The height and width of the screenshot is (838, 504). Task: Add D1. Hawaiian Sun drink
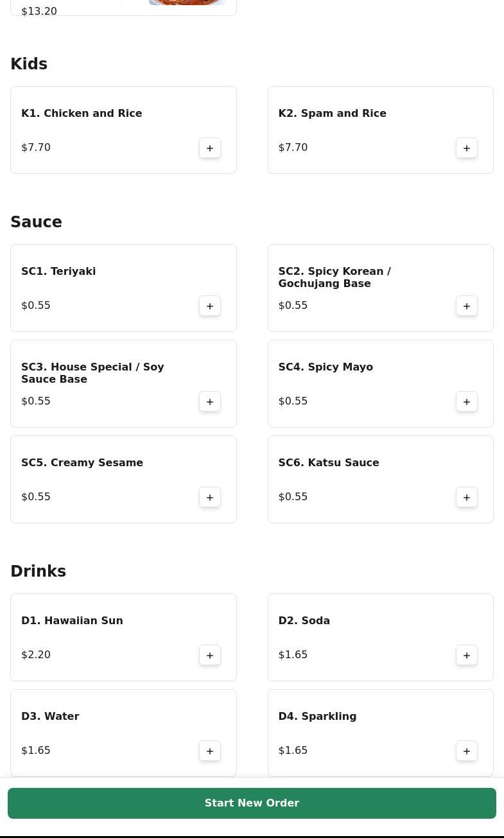point(210,656)
